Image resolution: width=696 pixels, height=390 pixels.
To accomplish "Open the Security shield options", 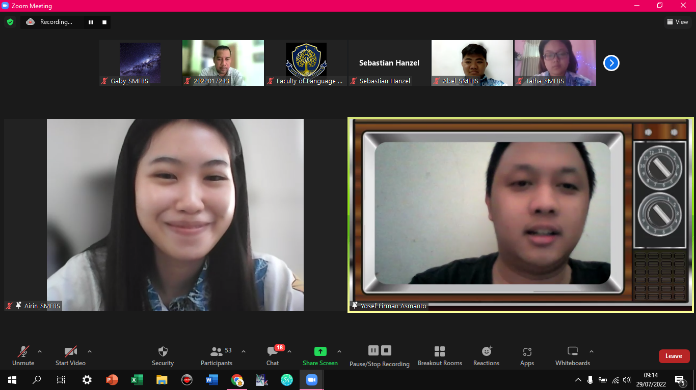I will [x=162, y=356].
